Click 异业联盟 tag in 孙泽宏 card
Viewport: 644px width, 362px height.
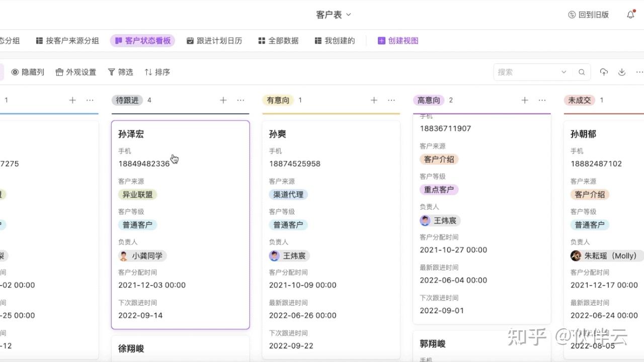[138, 195]
